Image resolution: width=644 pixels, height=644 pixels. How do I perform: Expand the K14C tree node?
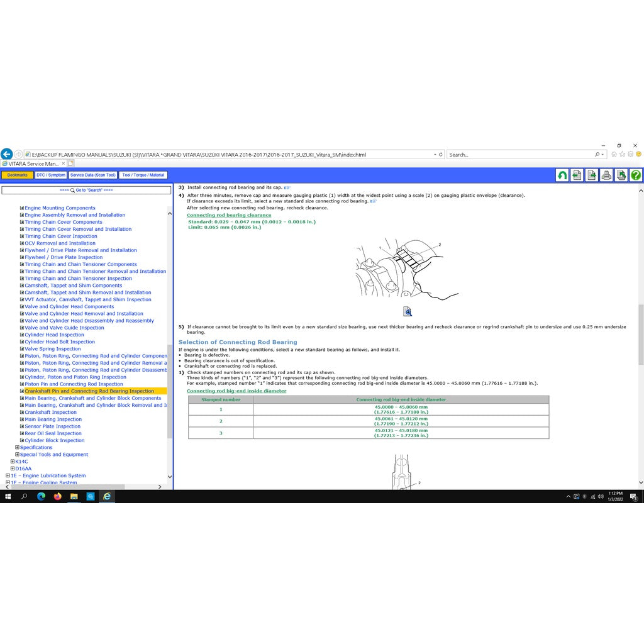[13, 462]
